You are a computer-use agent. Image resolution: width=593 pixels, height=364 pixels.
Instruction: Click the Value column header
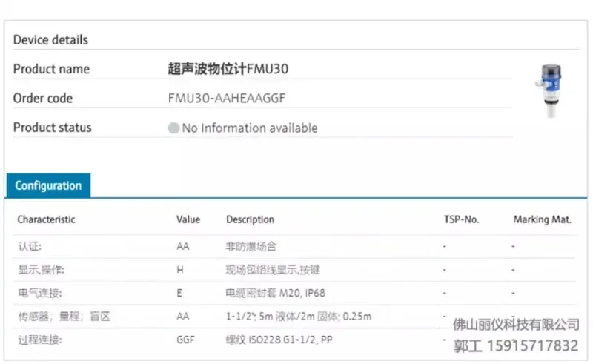click(188, 219)
